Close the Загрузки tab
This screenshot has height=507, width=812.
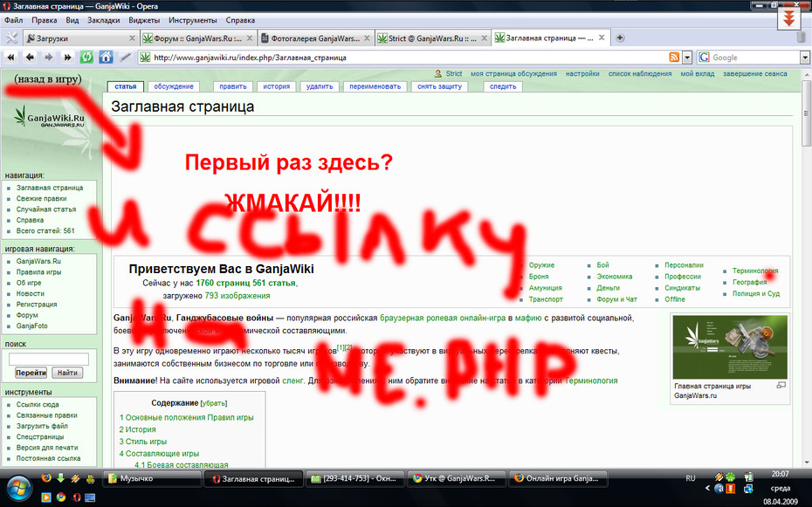coord(132,38)
